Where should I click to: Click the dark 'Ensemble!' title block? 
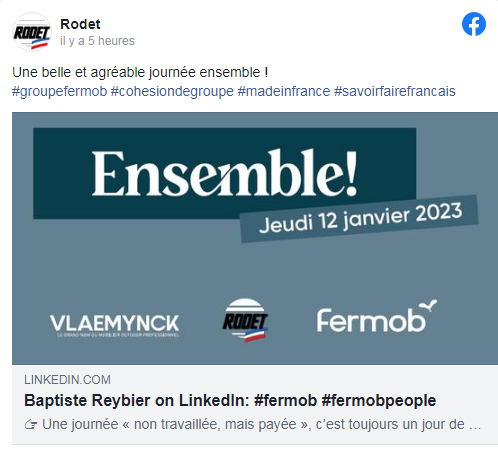[x=225, y=173]
